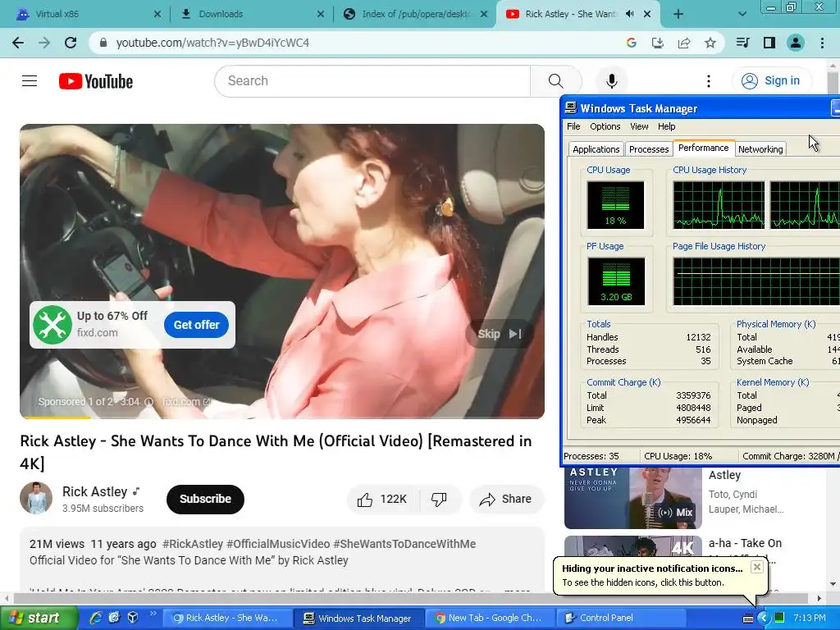840x630 pixels.
Task: Open Google icon in address bar
Action: pyautogui.click(x=631, y=43)
